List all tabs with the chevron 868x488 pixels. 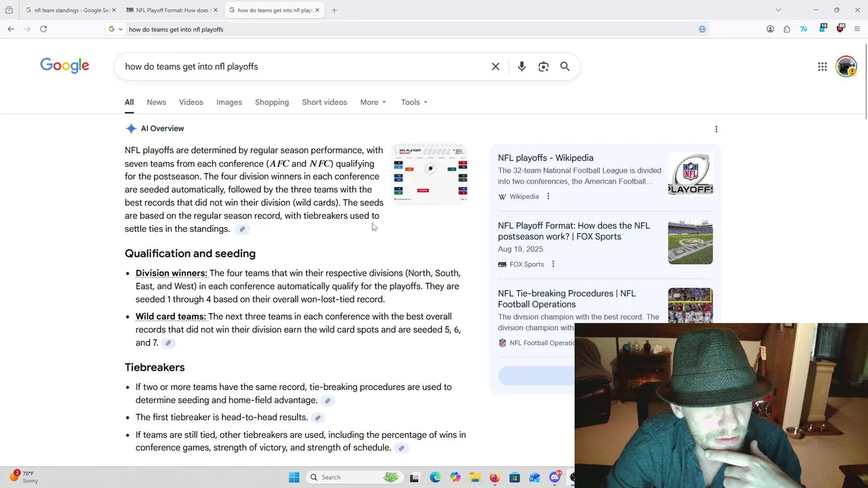pos(778,10)
